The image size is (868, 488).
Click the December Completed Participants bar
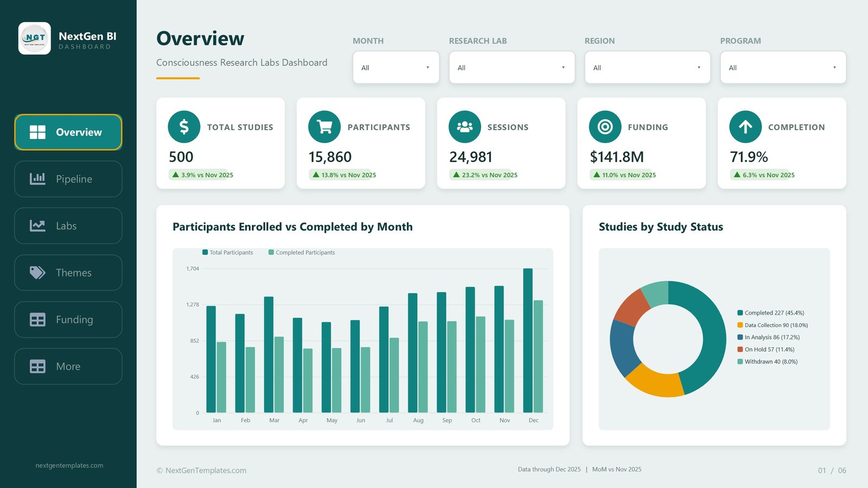pyautogui.click(x=538, y=356)
